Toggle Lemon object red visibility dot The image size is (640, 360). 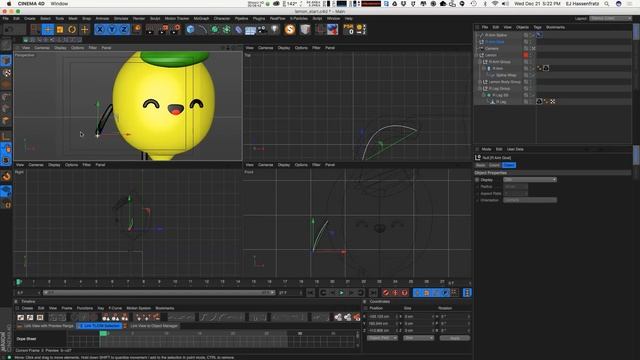pyautogui.click(x=526, y=55)
